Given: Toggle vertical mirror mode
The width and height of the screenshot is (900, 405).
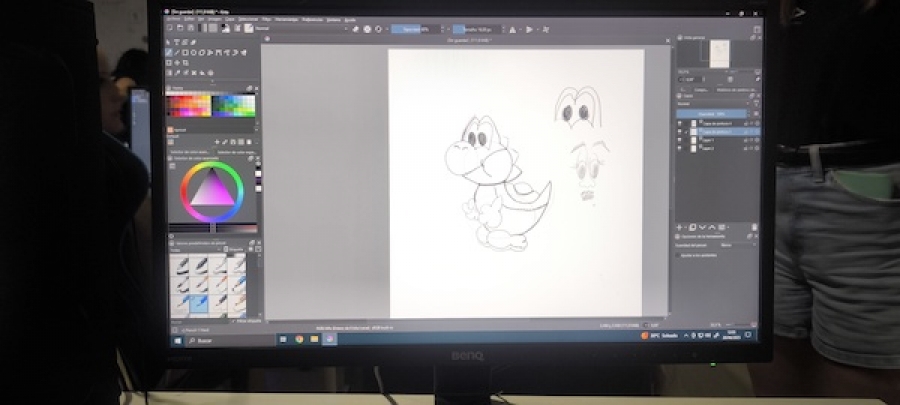Looking at the screenshot, I should (x=529, y=29).
